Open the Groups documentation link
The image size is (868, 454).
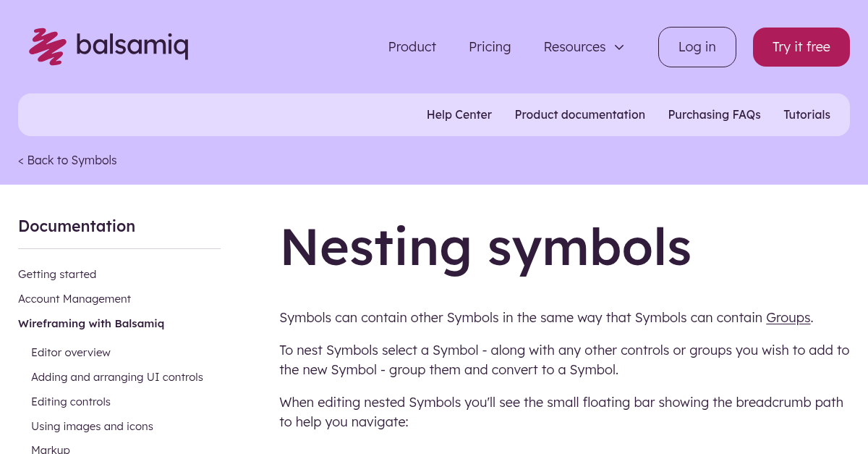pyautogui.click(x=788, y=317)
